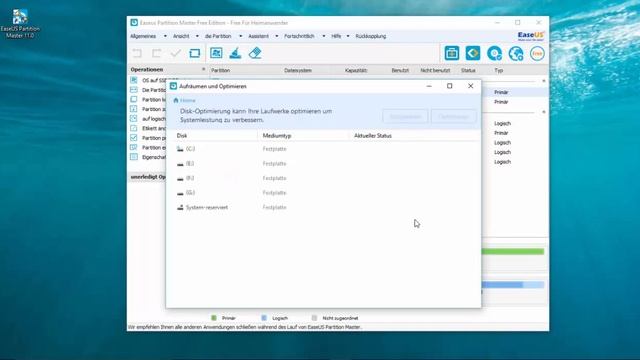Click the icon beside Eigenschaf operation
640x360 pixels.
point(134,157)
